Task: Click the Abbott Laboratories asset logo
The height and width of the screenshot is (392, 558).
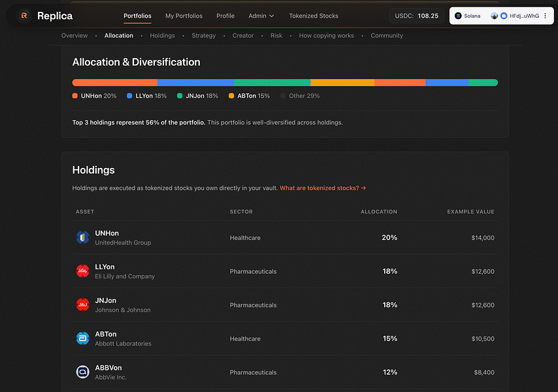Action: click(82, 338)
